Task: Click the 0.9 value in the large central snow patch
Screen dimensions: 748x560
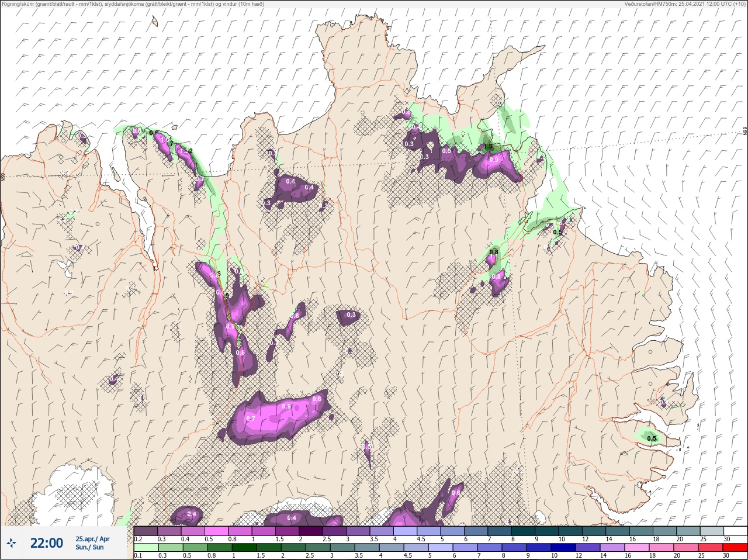Action: click(286, 406)
